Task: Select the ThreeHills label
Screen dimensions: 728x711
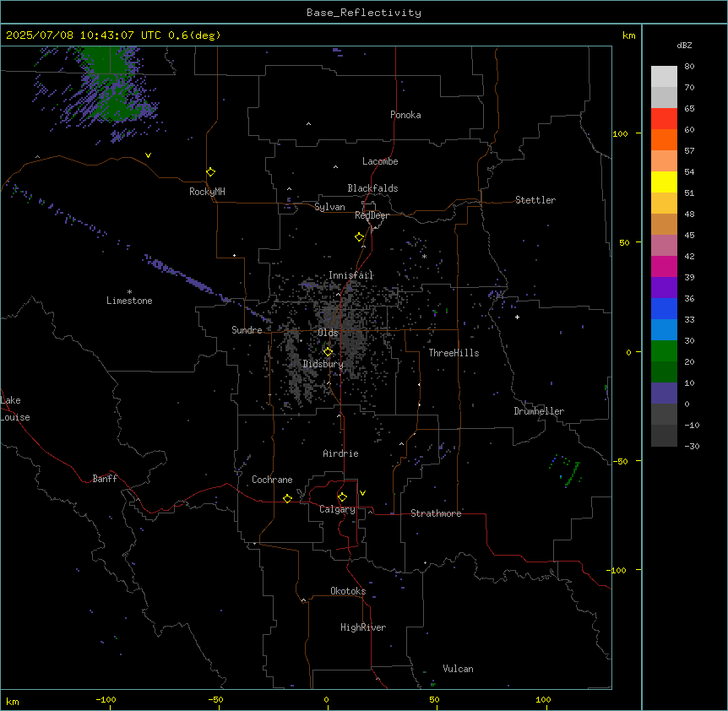Action: 454,353
